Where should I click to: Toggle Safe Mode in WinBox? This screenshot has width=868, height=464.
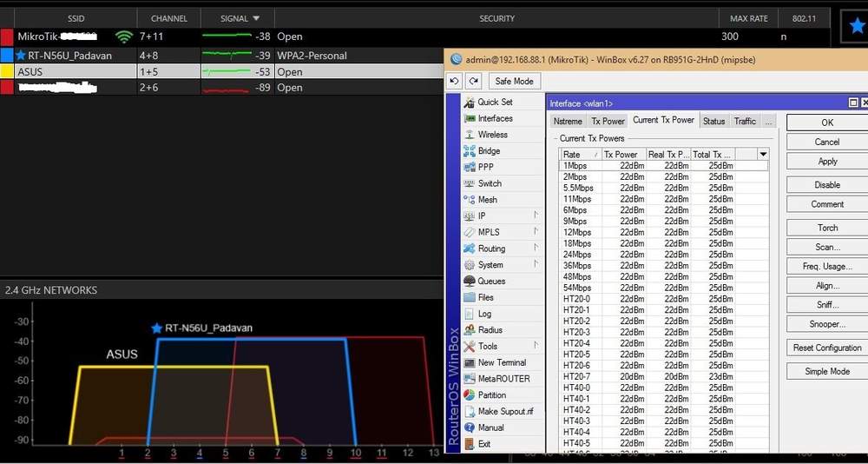click(514, 81)
